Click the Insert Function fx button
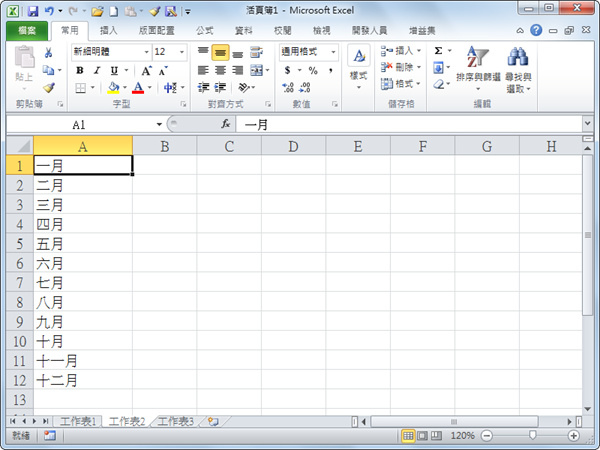This screenshot has width=600, height=450. tap(226, 124)
